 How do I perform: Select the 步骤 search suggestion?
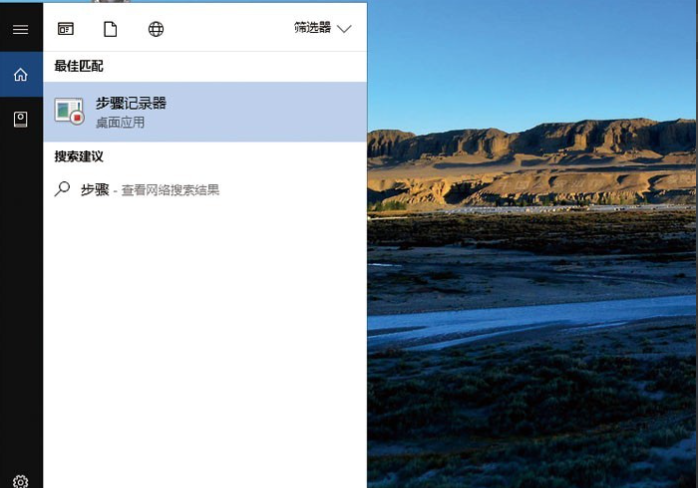(95, 190)
